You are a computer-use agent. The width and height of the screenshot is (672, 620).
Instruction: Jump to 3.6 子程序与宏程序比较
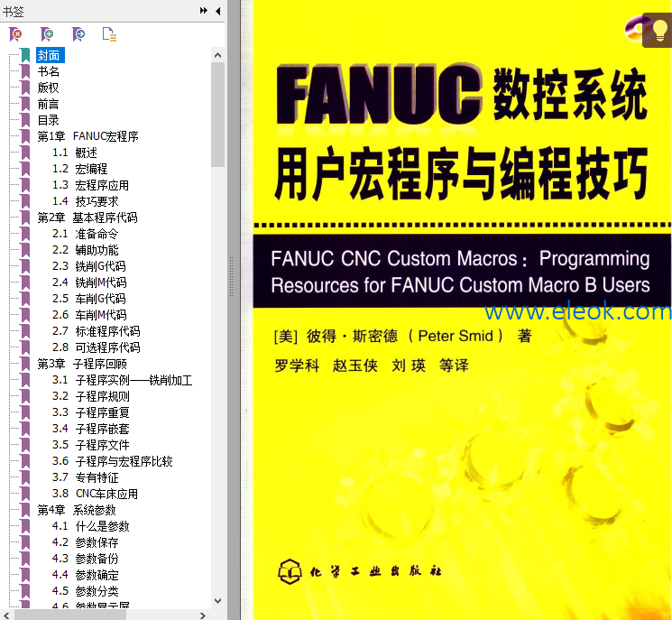pos(112,461)
